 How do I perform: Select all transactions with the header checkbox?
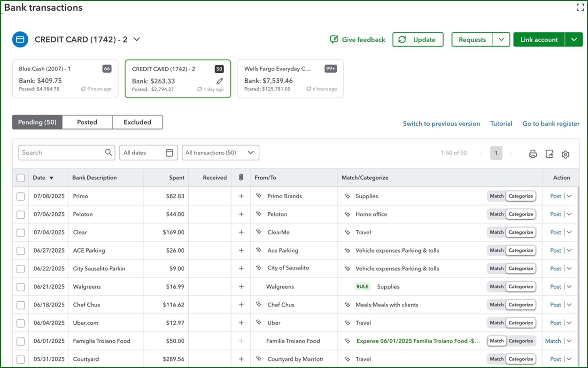tap(20, 177)
